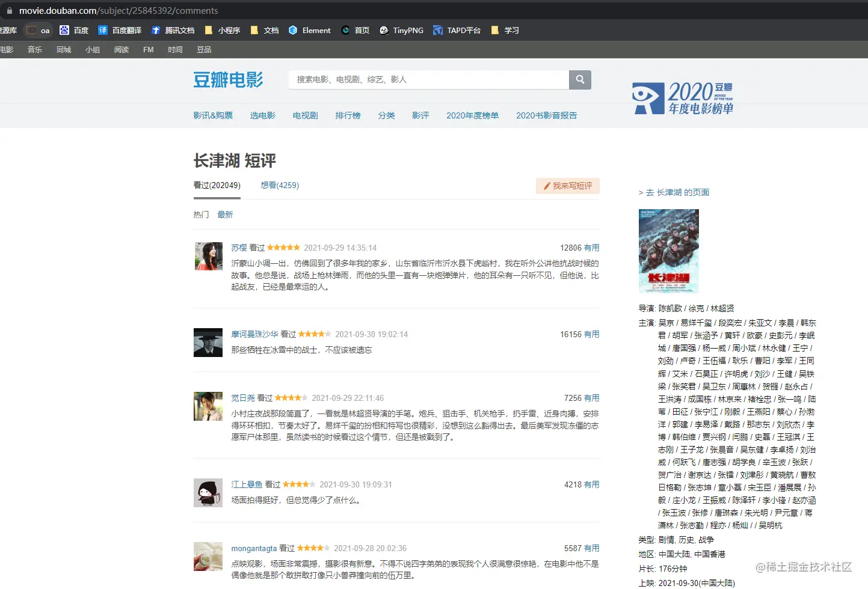Mark 觉日尧's comment as 有用
This screenshot has height=589, width=868.
pos(592,398)
